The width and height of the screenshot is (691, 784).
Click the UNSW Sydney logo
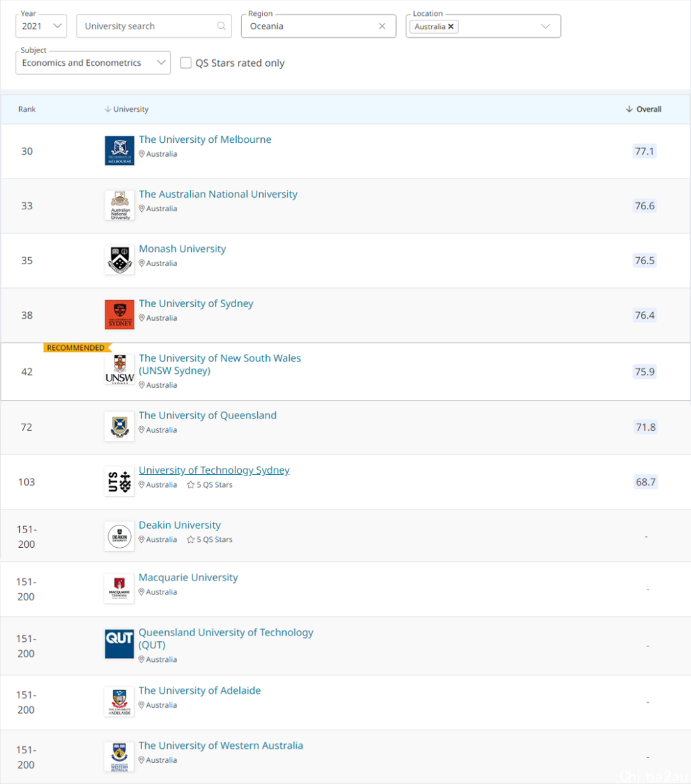tap(120, 370)
